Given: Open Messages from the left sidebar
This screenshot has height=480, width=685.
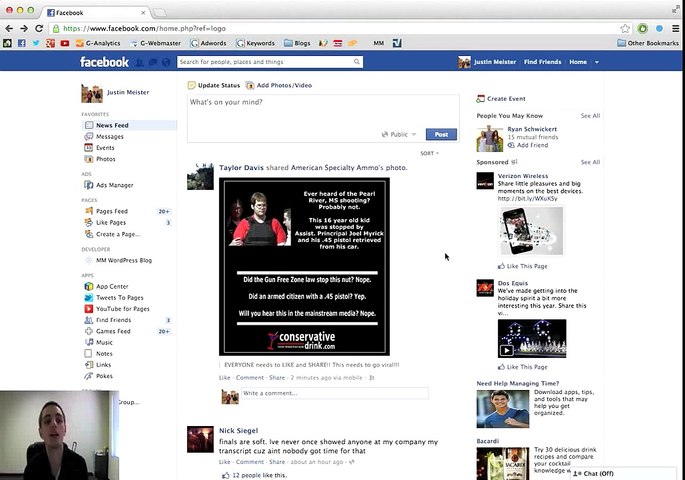Looking at the screenshot, I should click(x=109, y=136).
